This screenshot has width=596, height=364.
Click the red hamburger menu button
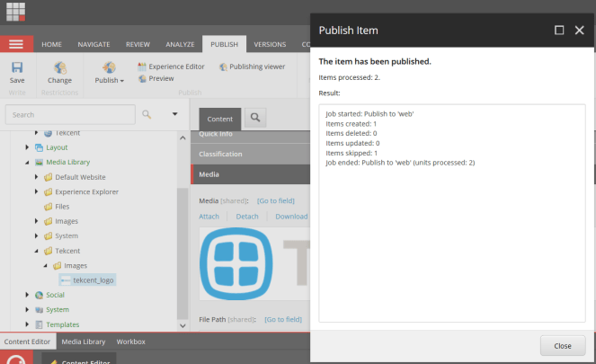point(16,44)
